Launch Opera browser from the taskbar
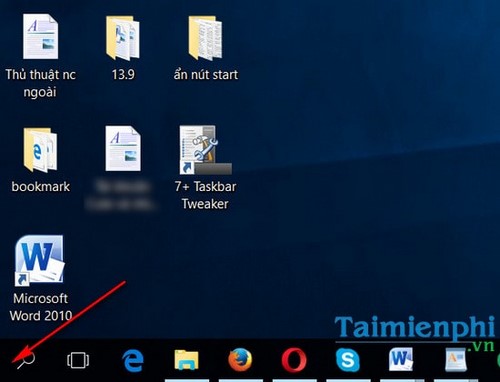 [x=294, y=360]
